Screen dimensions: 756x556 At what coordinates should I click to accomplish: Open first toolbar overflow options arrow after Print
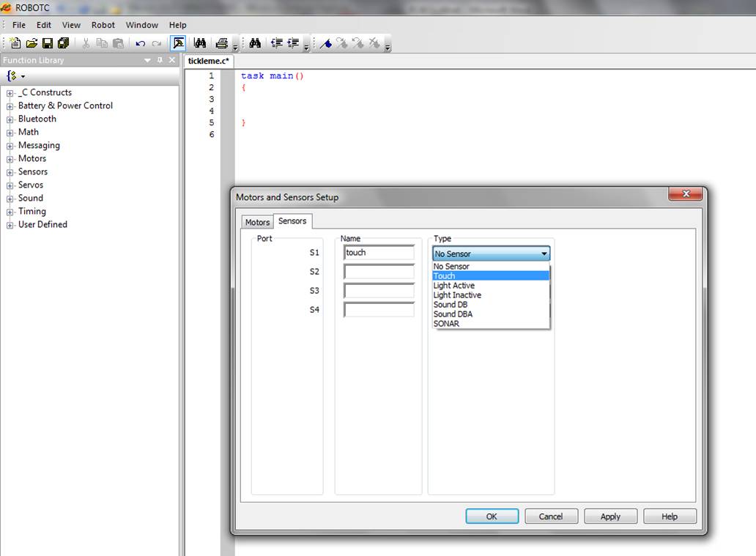pos(235,47)
